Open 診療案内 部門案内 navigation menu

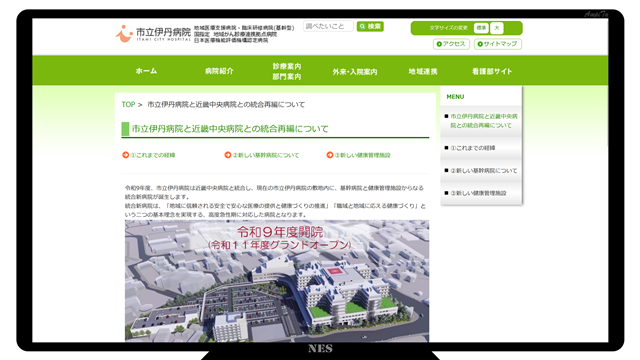287,71
